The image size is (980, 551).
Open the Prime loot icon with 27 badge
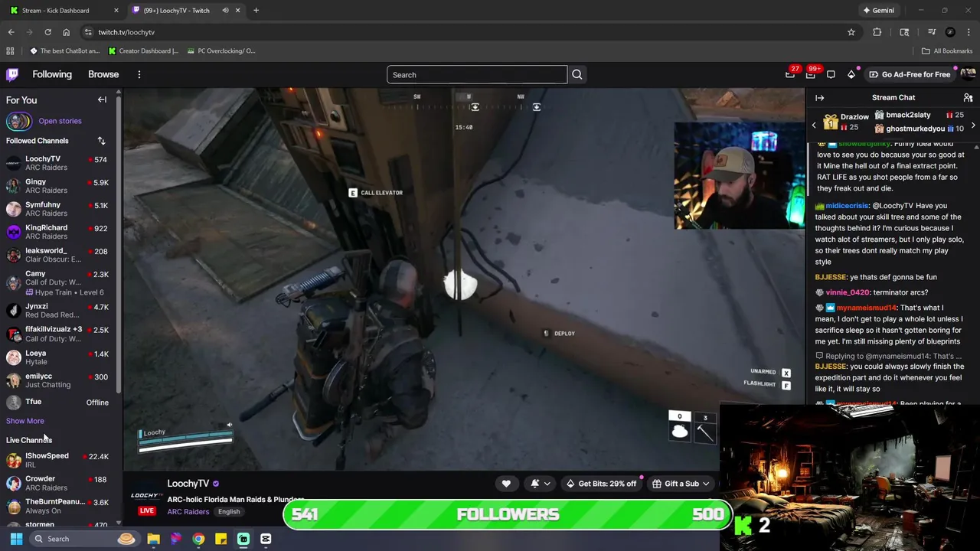click(x=791, y=74)
